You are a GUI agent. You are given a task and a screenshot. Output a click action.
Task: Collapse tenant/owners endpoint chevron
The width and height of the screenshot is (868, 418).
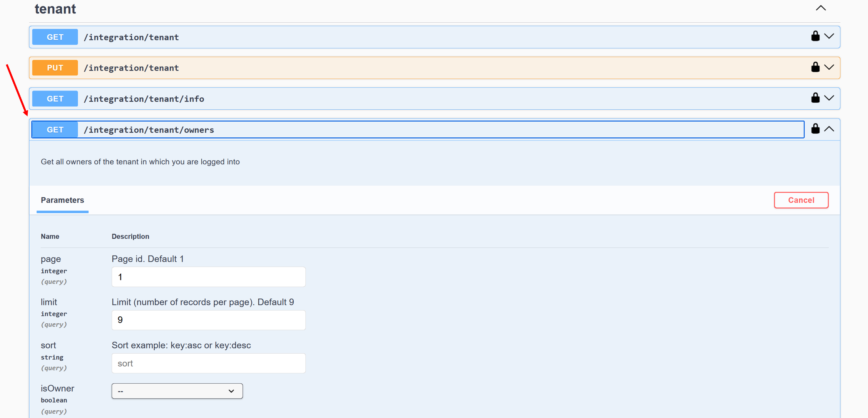click(829, 129)
